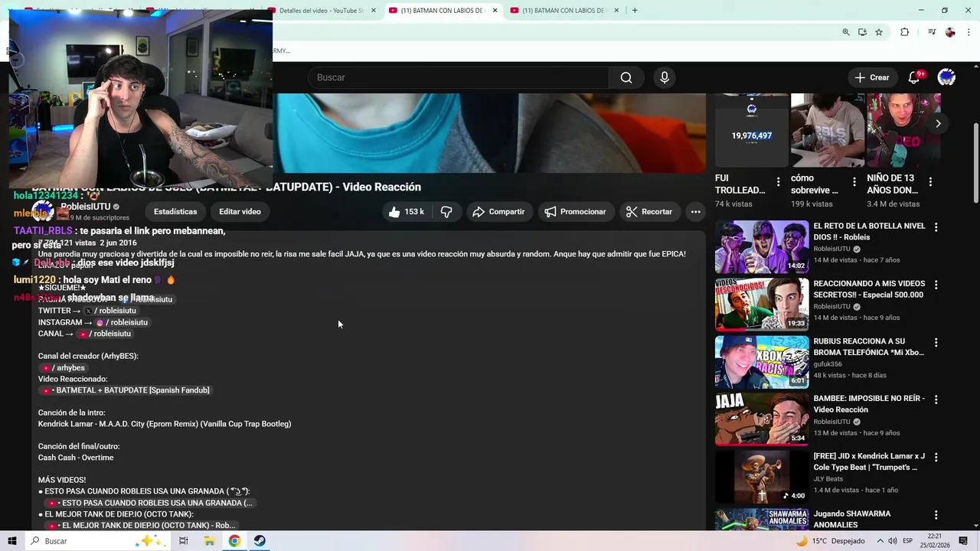The image size is (980, 551).
Task: Close the Detalles del video tab
Action: 373,11
